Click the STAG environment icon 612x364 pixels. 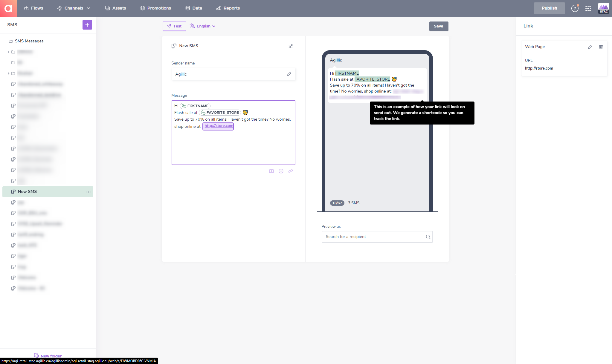click(x=603, y=8)
